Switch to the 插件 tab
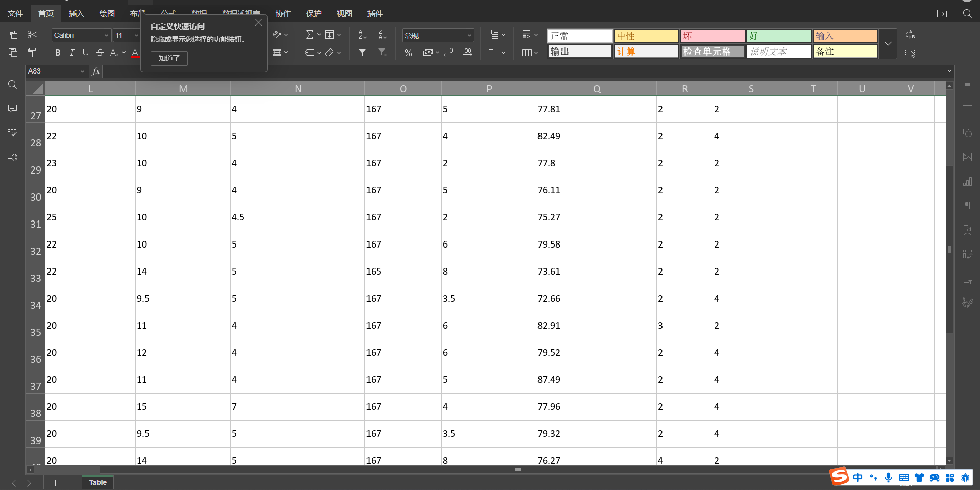The image size is (980, 490). pos(375,14)
